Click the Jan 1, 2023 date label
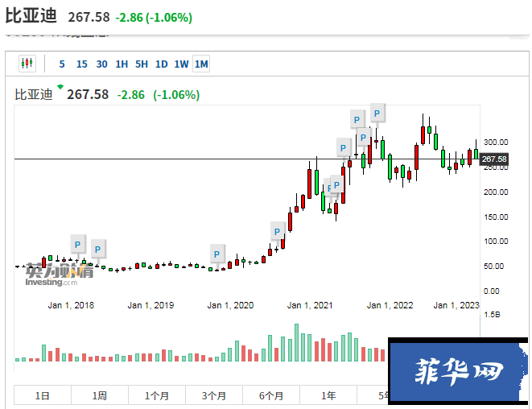The width and height of the screenshot is (532, 409). coord(456,305)
